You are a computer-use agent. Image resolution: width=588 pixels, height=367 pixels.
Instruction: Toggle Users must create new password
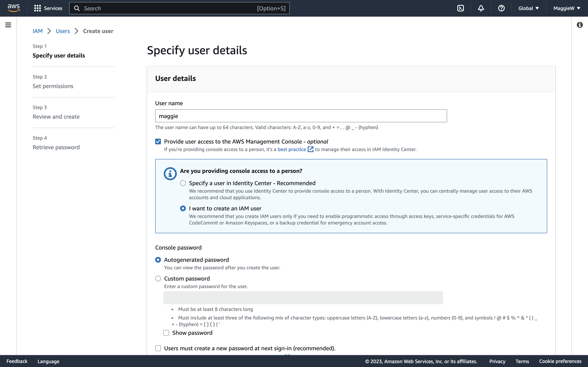pyautogui.click(x=158, y=348)
